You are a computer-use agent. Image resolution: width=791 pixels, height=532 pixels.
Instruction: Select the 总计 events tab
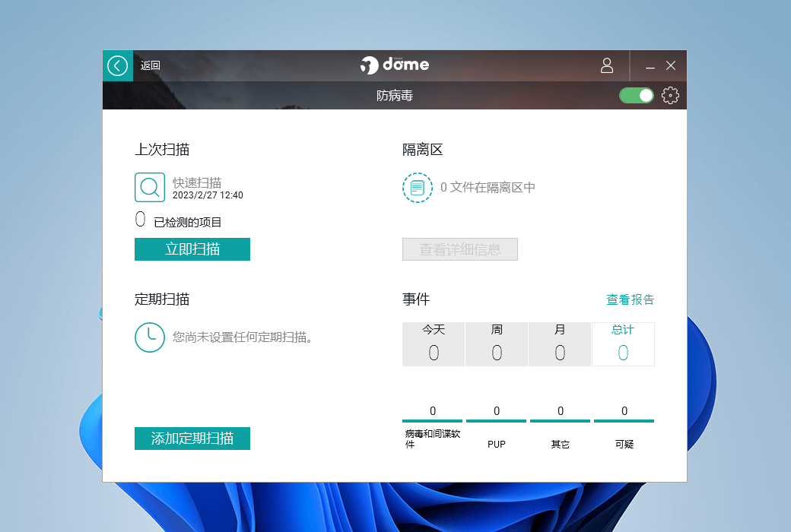point(623,344)
